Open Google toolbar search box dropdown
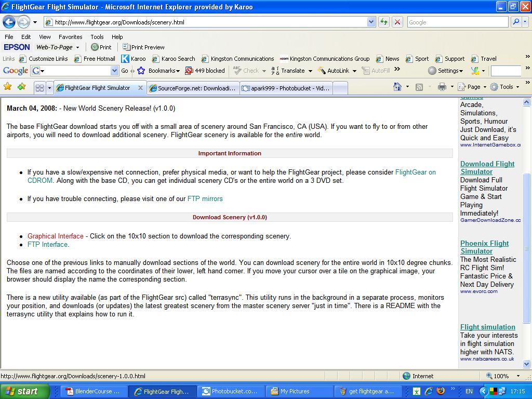 (114, 71)
